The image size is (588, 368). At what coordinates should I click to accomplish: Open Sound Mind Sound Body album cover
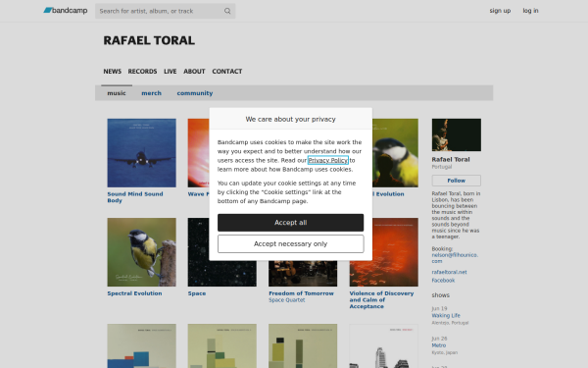(x=141, y=153)
